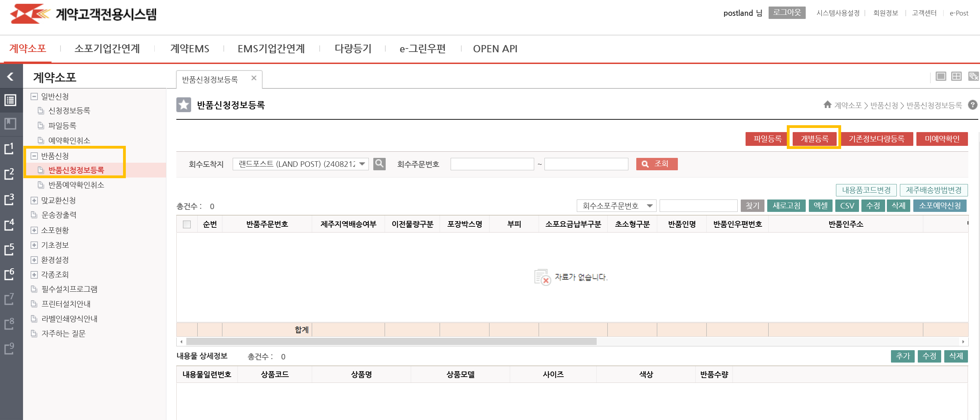
Task: Open the 계약EMS top menu
Action: (189, 49)
